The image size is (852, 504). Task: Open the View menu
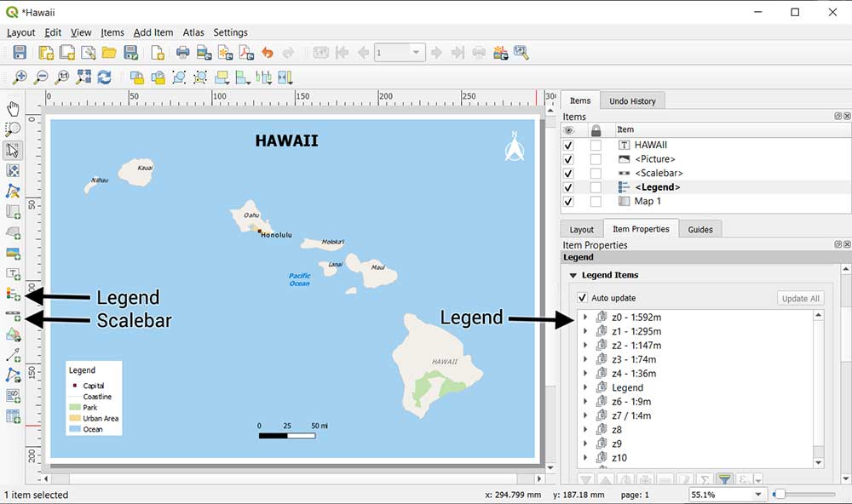click(x=81, y=32)
